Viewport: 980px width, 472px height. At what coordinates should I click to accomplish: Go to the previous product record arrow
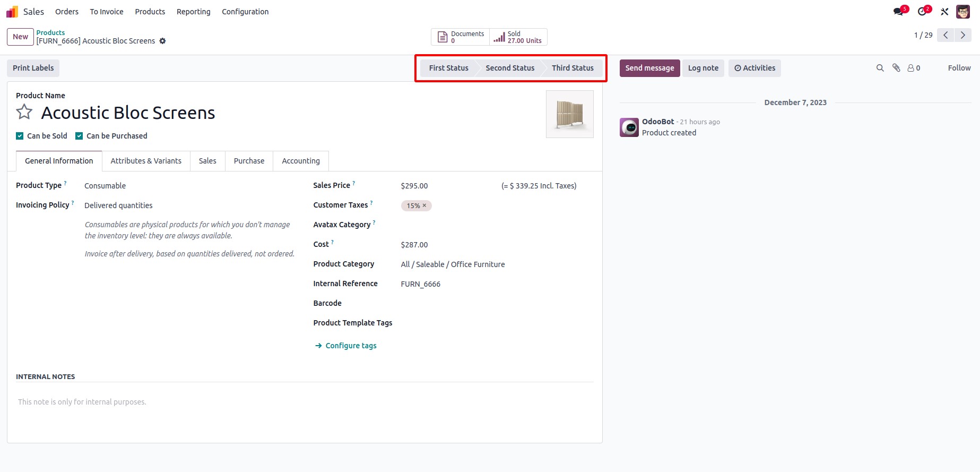coord(946,35)
